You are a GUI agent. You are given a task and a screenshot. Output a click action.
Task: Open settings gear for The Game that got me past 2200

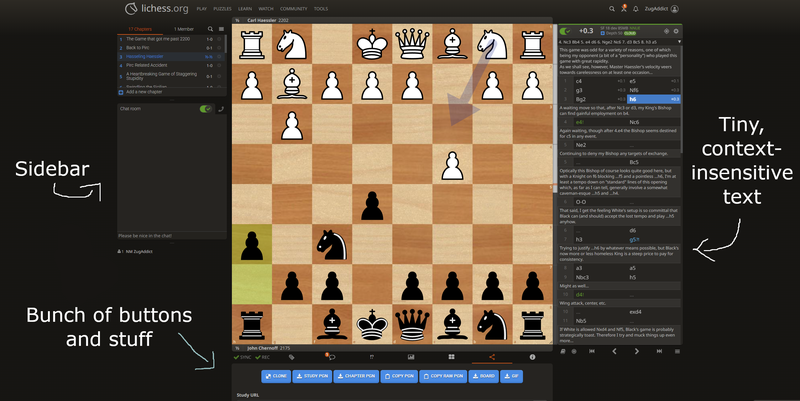click(220, 39)
